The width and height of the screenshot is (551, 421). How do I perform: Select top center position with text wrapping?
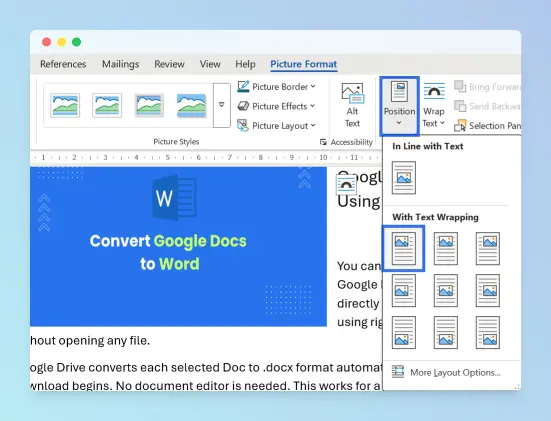tap(446, 248)
